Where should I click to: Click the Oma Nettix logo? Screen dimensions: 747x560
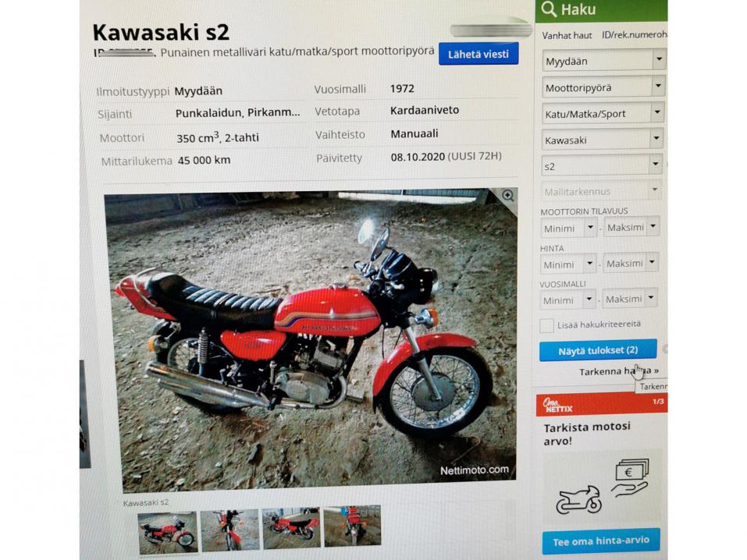pyautogui.click(x=558, y=406)
